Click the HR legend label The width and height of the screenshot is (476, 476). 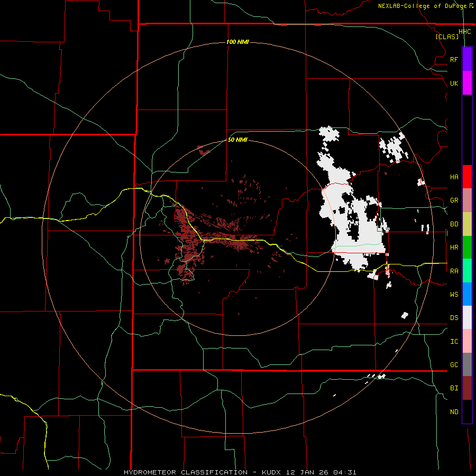click(454, 248)
